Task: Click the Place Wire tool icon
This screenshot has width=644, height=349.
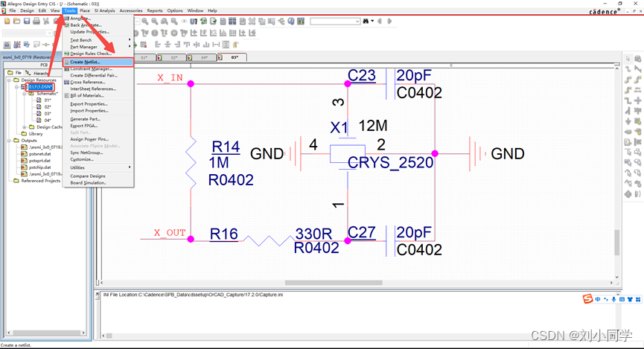Action: point(628,69)
